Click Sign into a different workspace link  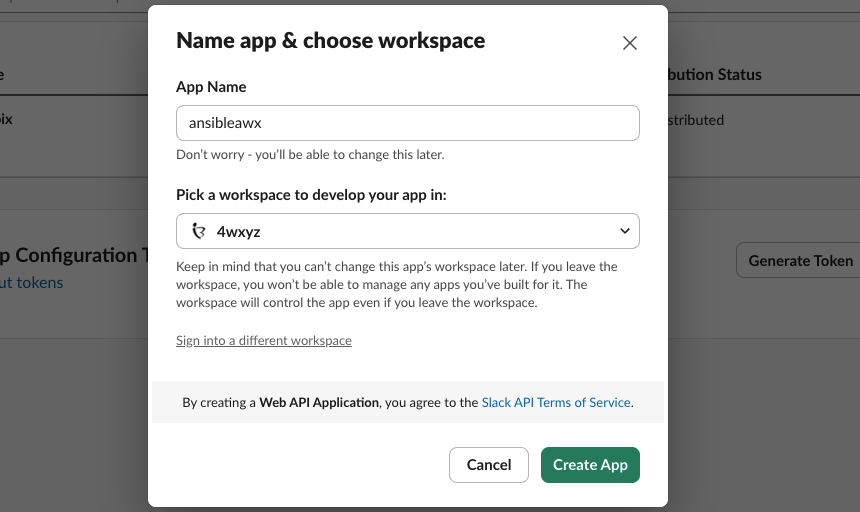(264, 340)
